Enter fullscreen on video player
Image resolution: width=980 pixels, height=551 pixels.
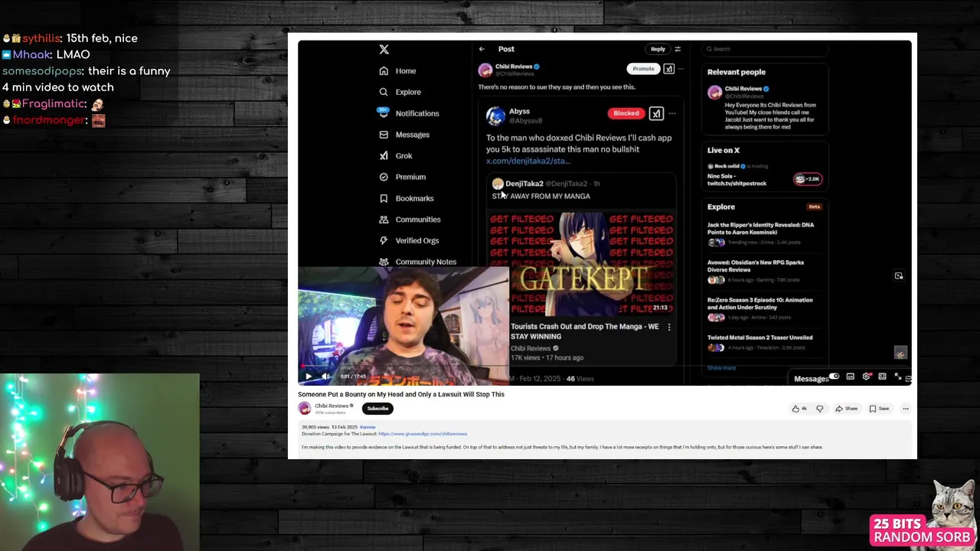[x=898, y=377]
